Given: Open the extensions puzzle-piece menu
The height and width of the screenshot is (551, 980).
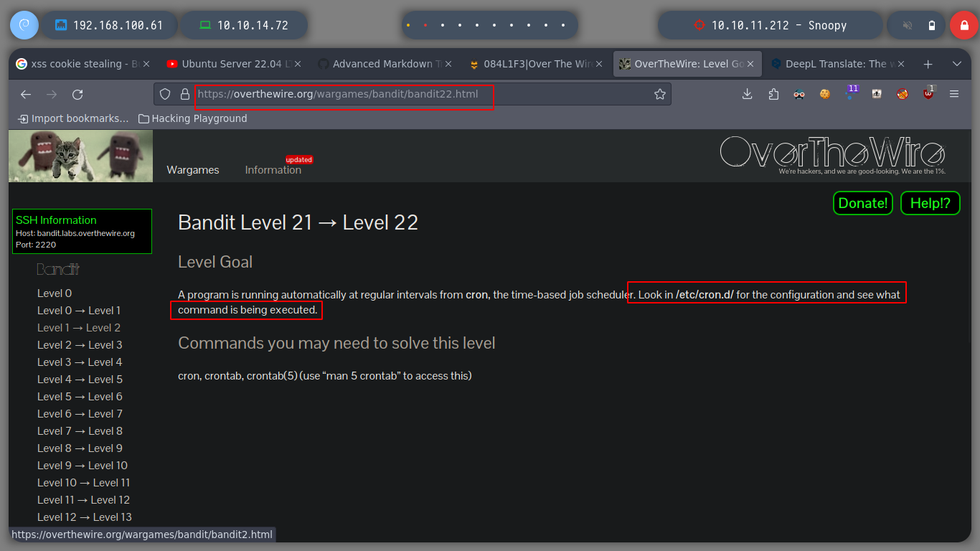Looking at the screenshot, I should pyautogui.click(x=773, y=94).
